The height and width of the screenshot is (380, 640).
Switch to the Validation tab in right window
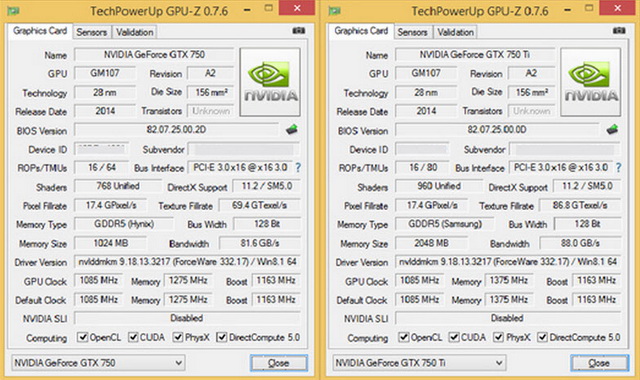point(456,32)
